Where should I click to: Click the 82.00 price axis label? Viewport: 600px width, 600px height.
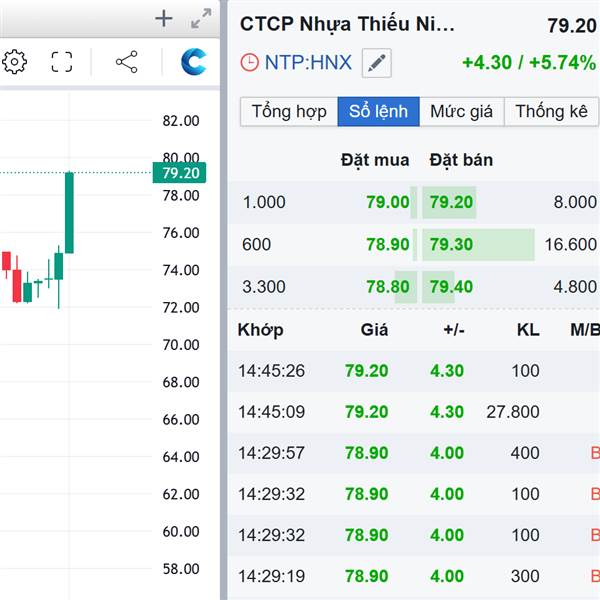[x=181, y=121]
